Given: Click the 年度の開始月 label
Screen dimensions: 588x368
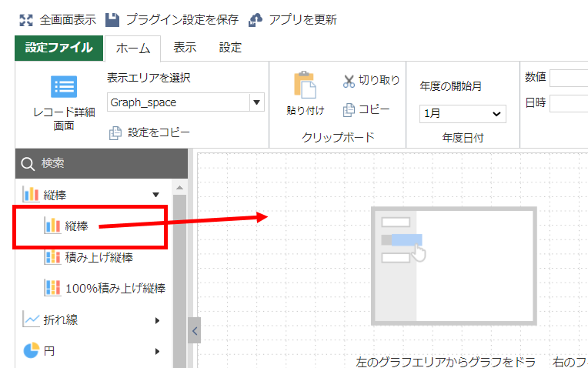Looking at the screenshot, I should point(450,86).
